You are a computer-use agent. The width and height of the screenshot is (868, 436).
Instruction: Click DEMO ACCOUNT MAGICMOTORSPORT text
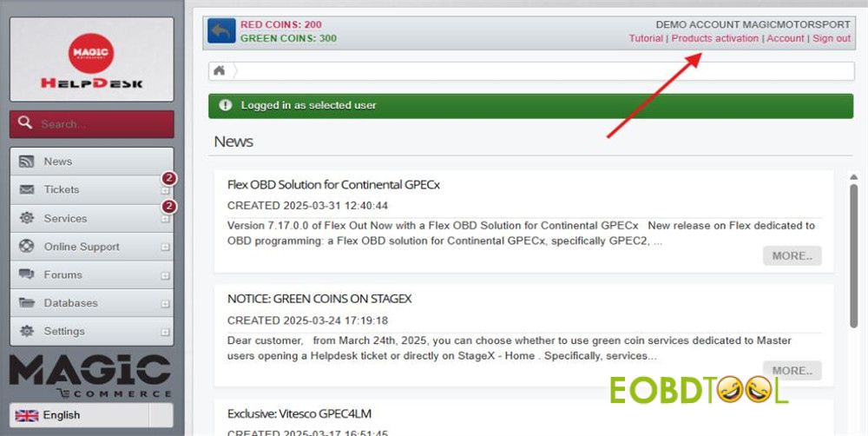pyautogui.click(x=753, y=24)
